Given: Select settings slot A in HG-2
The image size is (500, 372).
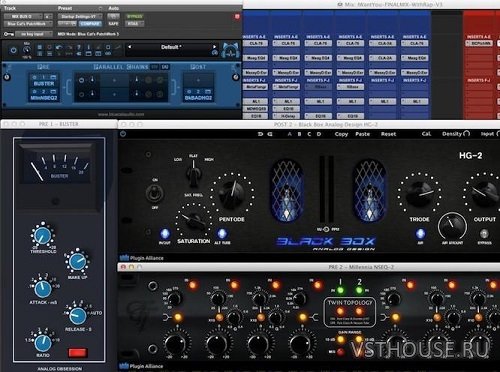Looking at the screenshot, I should (x=290, y=134).
